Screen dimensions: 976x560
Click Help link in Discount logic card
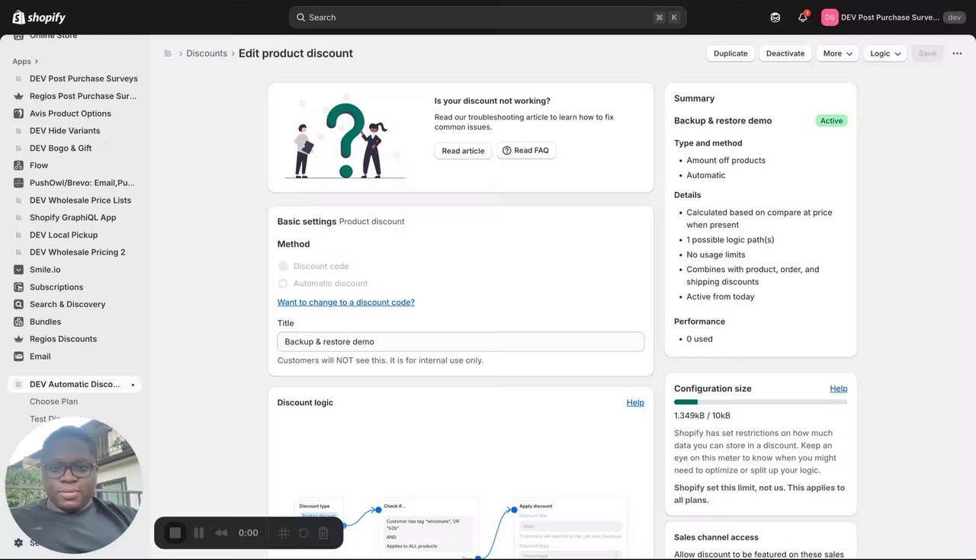tap(635, 402)
